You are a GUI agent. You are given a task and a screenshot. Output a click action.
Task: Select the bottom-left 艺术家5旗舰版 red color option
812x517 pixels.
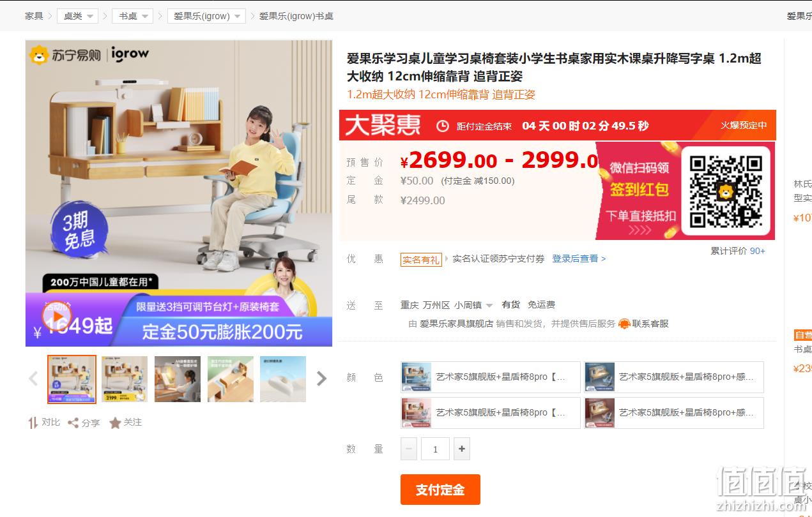(491, 412)
